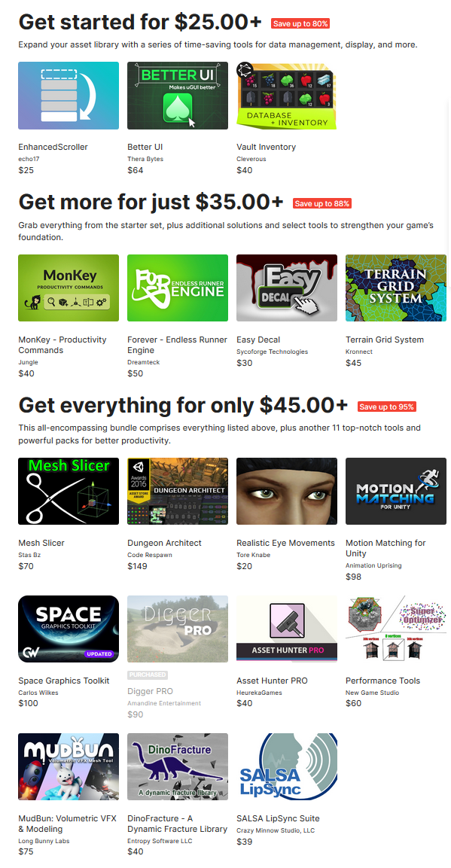Screen dimensions: 451x868
Task: Open the Dungeon Architect title link
Action: [x=164, y=543]
